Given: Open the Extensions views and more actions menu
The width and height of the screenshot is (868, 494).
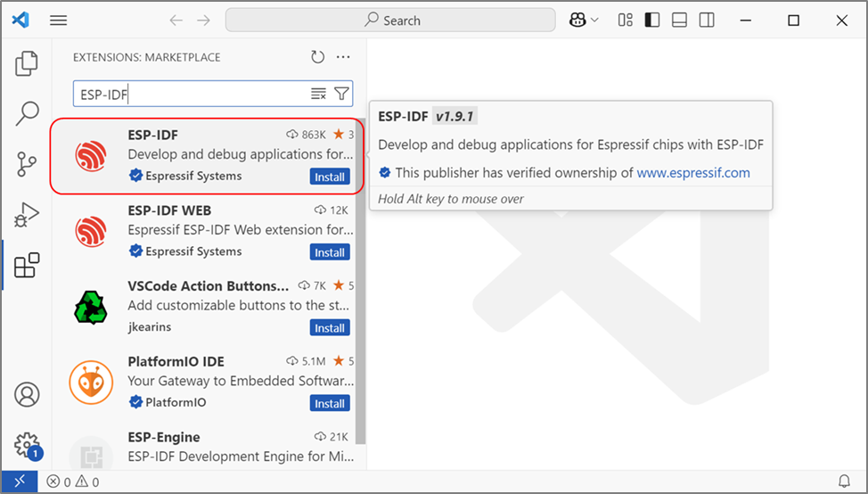Looking at the screenshot, I should tap(343, 57).
